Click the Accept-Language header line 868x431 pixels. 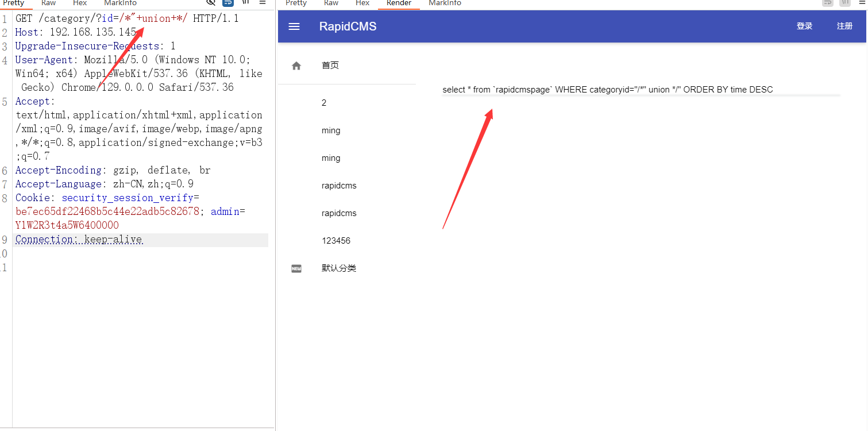pyautogui.click(x=104, y=184)
